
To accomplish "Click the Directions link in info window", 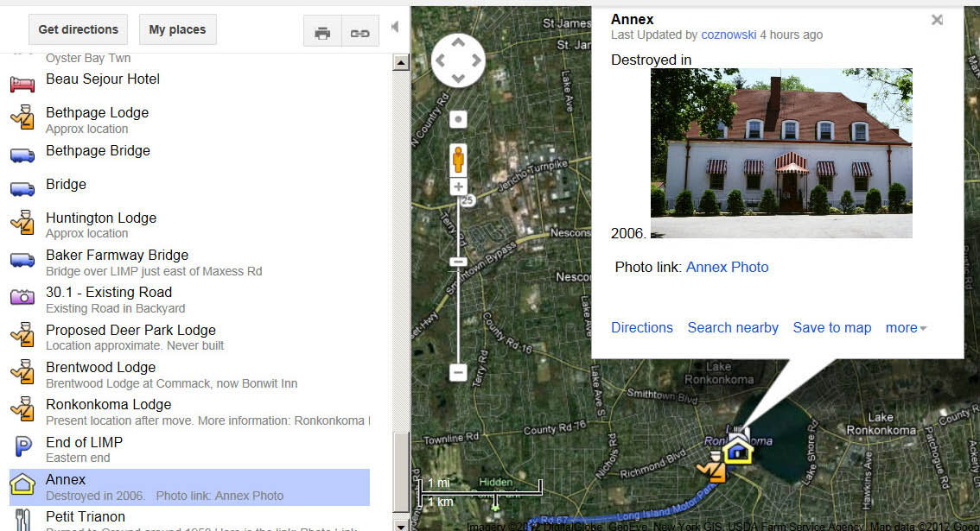I will pos(642,327).
